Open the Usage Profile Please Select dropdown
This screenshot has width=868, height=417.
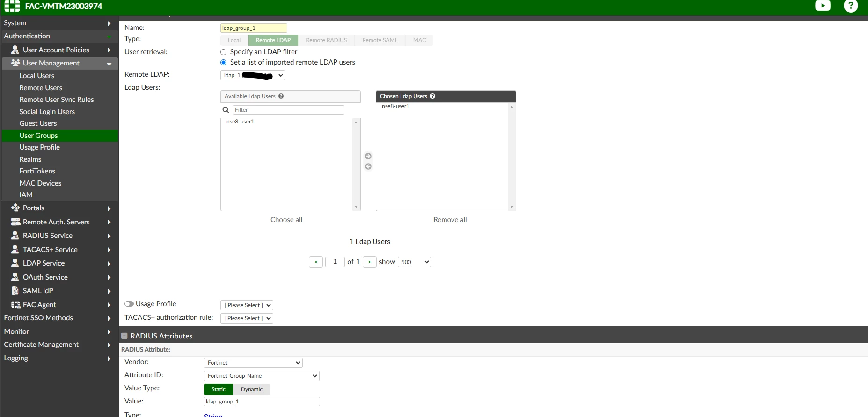click(x=247, y=305)
